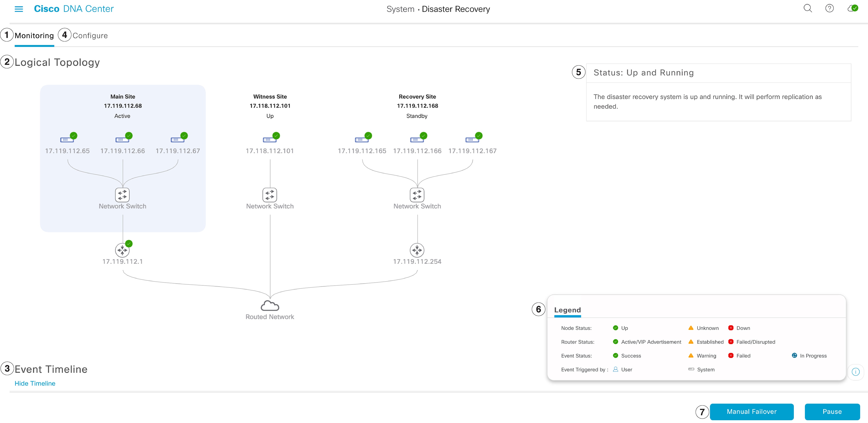The height and width of the screenshot is (423, 868).
Task: Open the hamburger navigation menu
Action: (19, 9)
